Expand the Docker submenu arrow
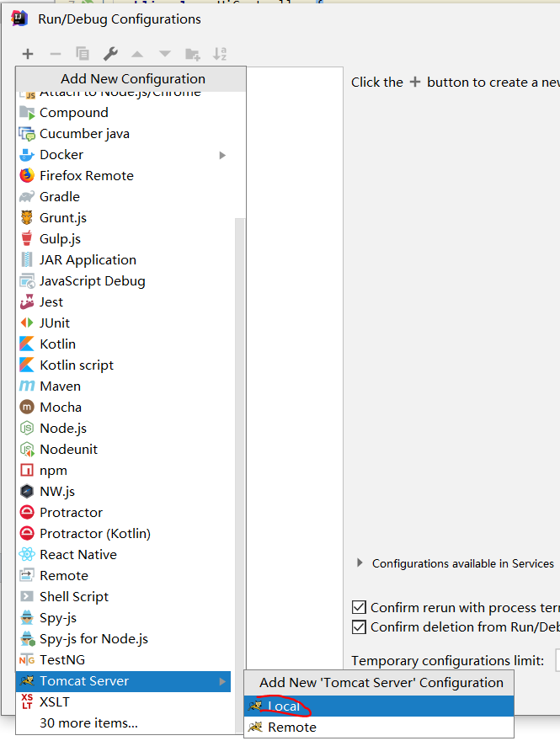 tap(223, 155)
